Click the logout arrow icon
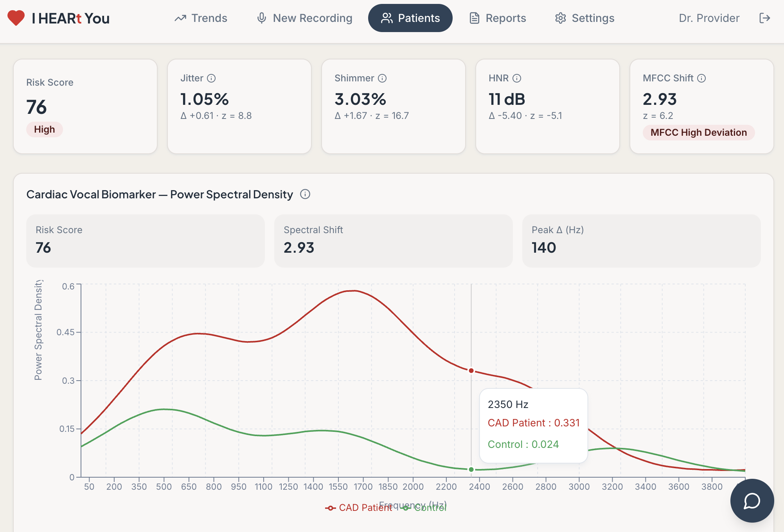 pos(764,18)
